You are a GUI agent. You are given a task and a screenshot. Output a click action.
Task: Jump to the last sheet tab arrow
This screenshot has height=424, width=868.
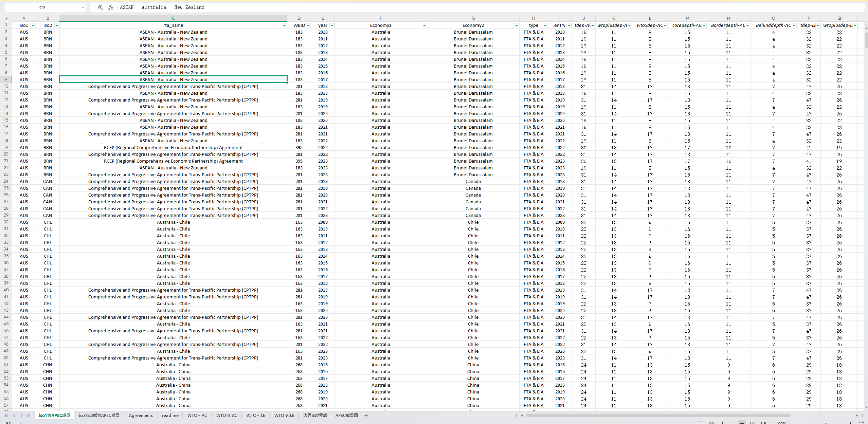(29, 416)
